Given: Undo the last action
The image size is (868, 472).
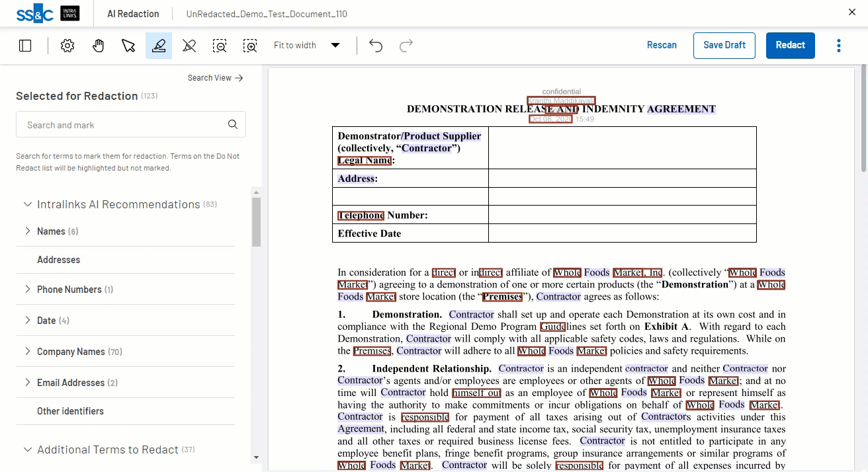Looking at the screenshot, I should pyautogui.click(x=376, y=46).
